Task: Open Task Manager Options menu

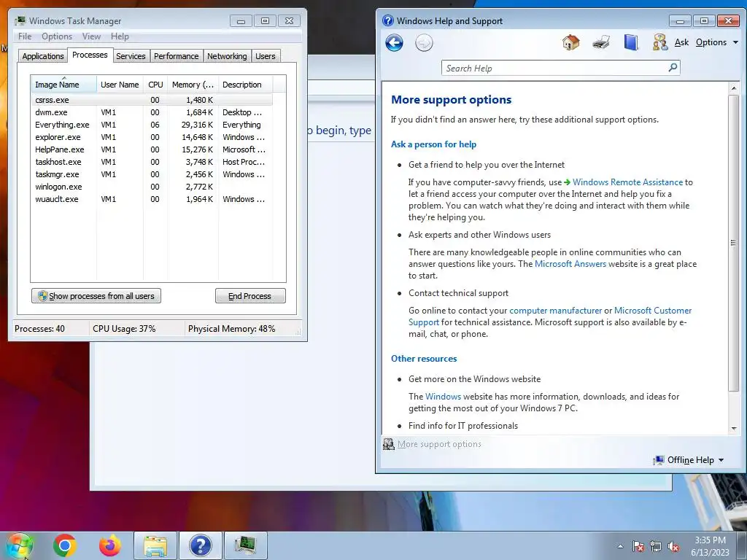Action: pos(57,36)
